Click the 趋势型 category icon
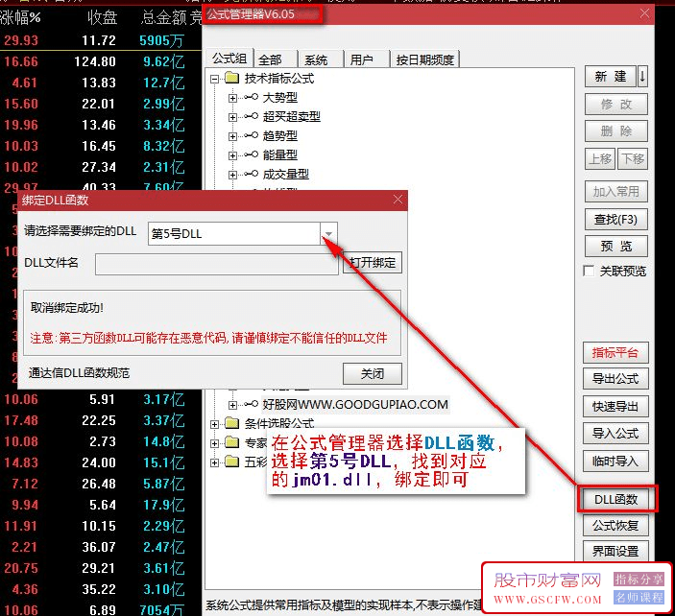 point(251,135)
